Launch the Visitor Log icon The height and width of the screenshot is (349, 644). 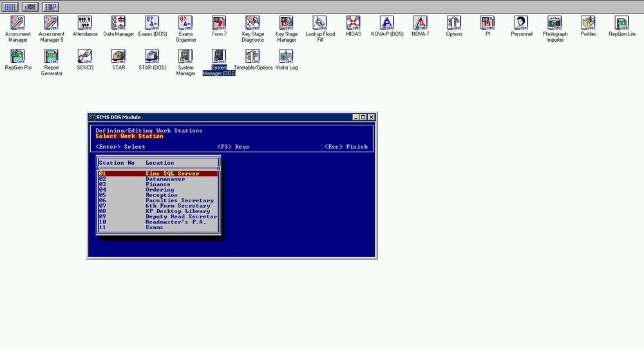click(x=287, y=56)
